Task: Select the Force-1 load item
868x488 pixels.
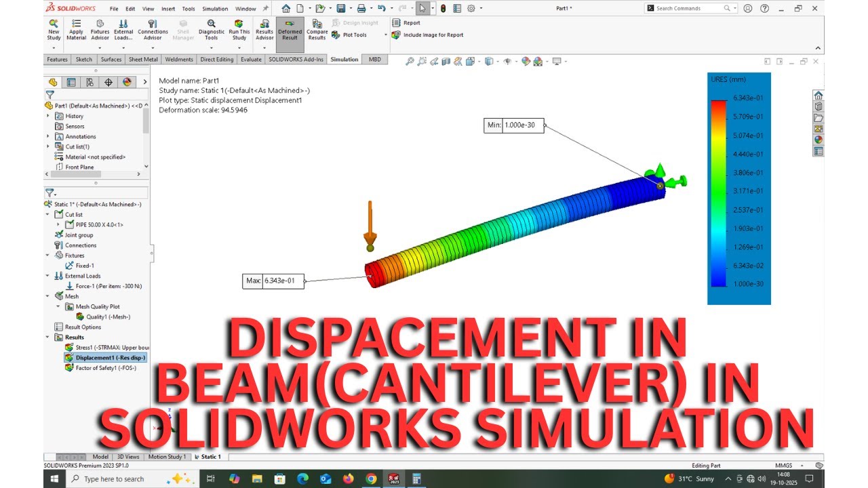Action: (x=104, y=286)
